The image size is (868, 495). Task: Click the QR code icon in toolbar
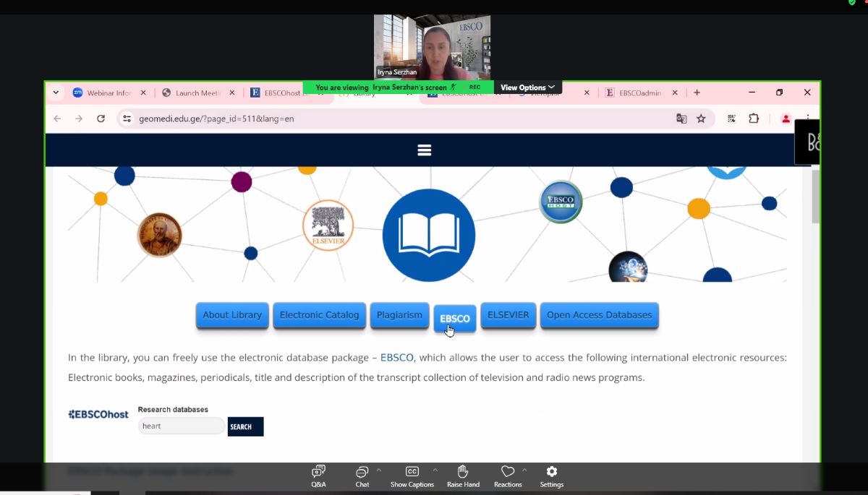tap(731, 119)
